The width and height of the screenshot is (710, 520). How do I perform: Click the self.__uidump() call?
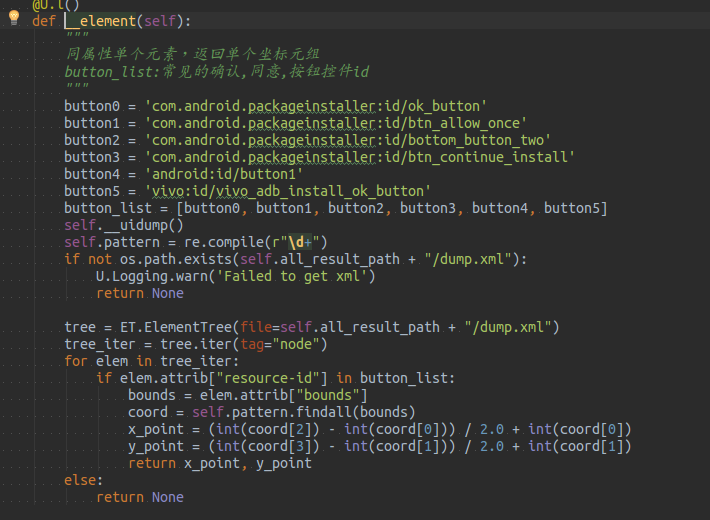124,225
